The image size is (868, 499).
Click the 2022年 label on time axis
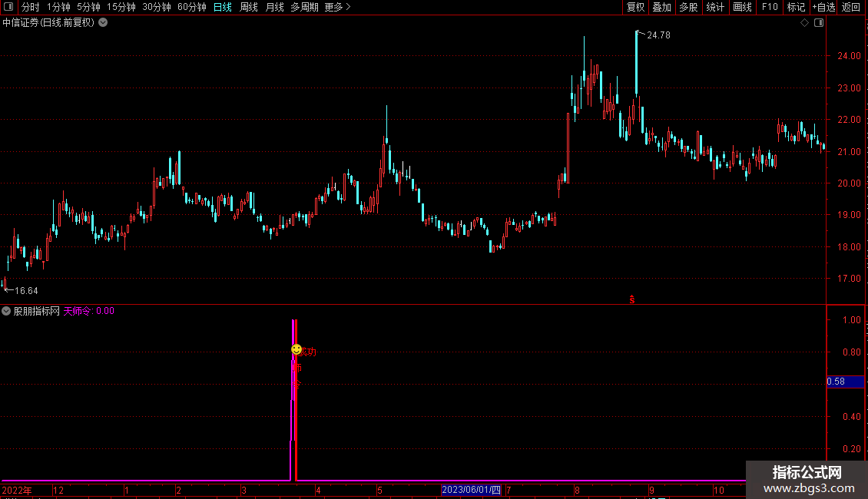pyautogui.click(x=17, y=491)
